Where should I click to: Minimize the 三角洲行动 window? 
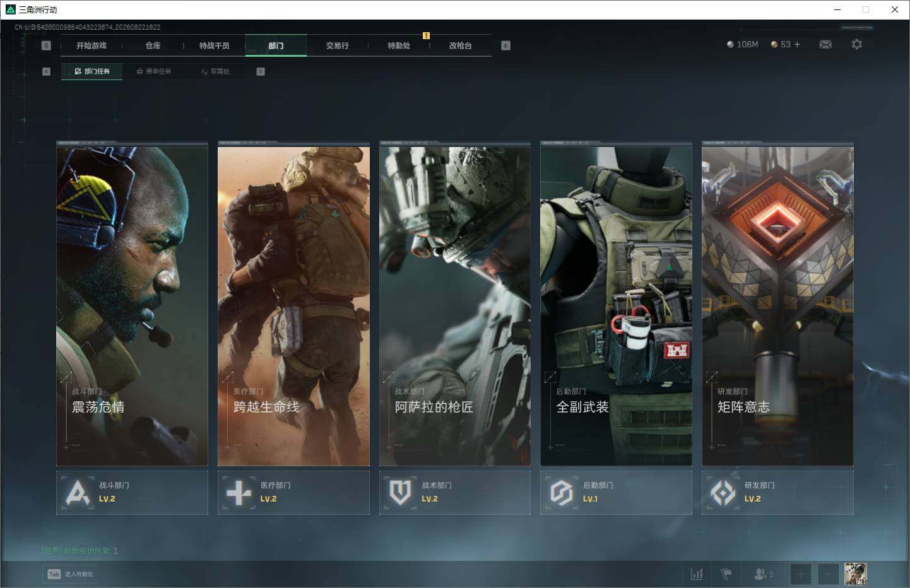click(x=837, y=9)
